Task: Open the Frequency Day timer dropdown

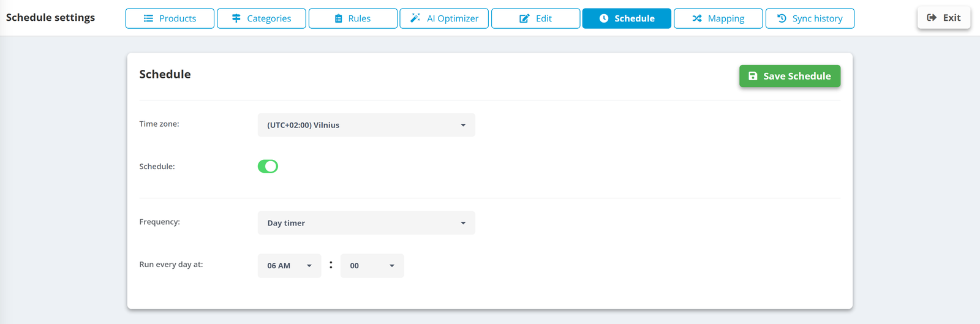Action: pos(366,223)
